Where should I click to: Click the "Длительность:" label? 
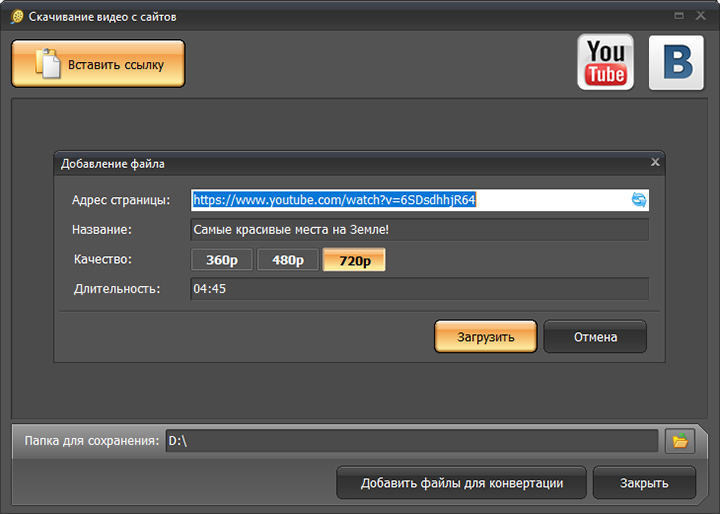pyautogui.click(x=117, y=289)
